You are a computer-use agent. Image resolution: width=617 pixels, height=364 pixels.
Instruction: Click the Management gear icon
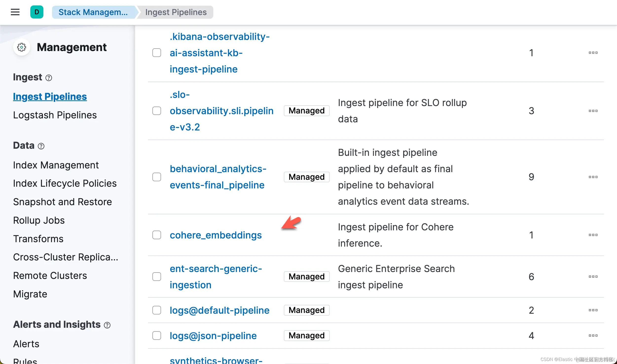coord(22,47)
